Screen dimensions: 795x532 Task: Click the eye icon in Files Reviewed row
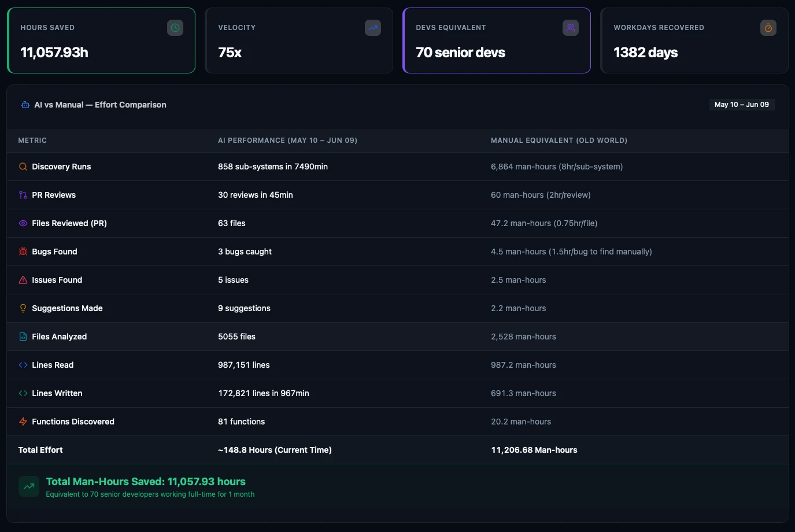(23, 223)
